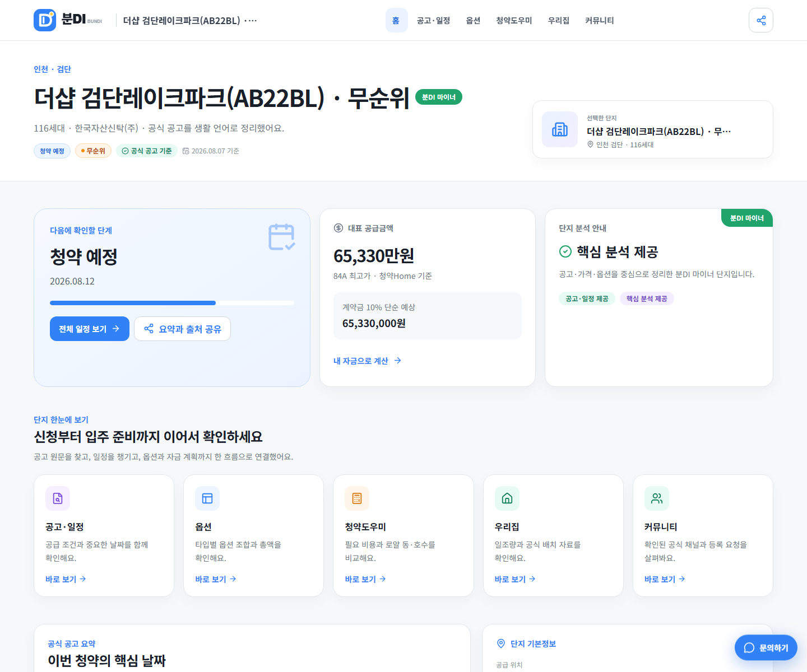807x672 pixels.
Task: Click the document icon in 공고·일정 card
Action: coord(58,498)
